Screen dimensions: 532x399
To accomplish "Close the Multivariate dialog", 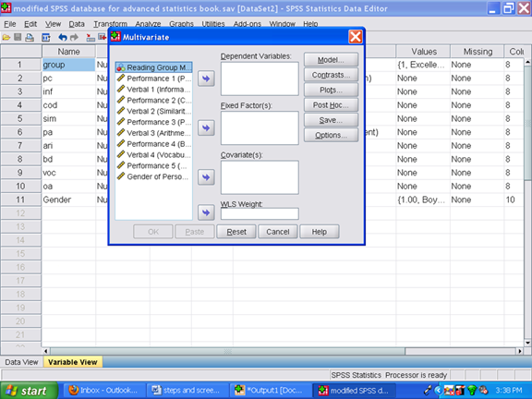I will pyautogui.click(x=356, y=37).
